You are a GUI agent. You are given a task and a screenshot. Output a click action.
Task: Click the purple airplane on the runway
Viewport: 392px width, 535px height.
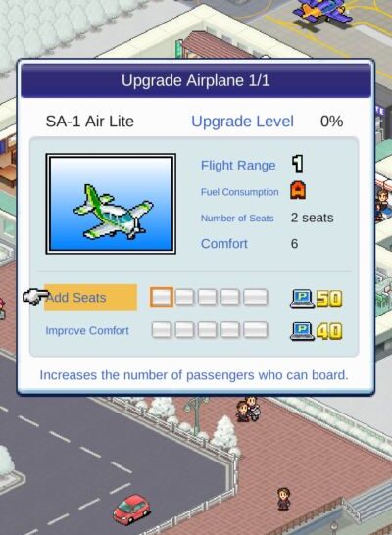click(322, 11)
